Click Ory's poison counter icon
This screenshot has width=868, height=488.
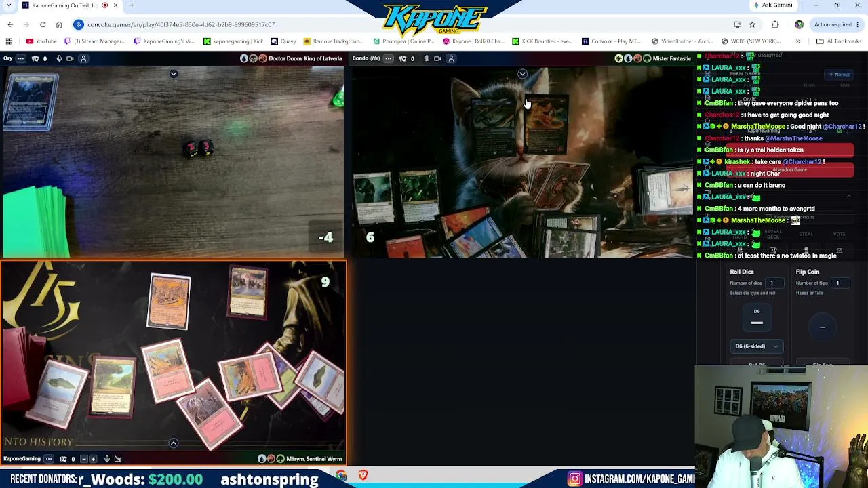point(35,58)
